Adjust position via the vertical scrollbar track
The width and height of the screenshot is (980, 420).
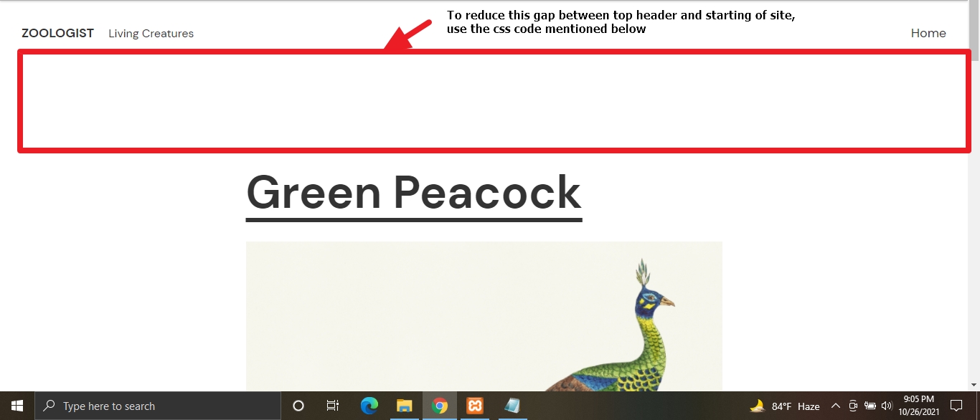tap(974, 215)
